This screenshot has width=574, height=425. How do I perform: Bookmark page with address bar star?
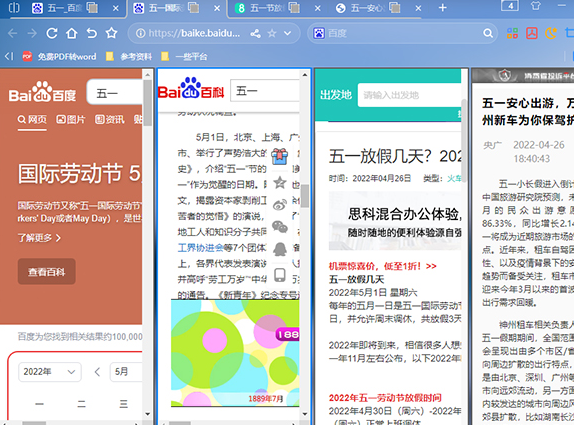pos(272,34)
